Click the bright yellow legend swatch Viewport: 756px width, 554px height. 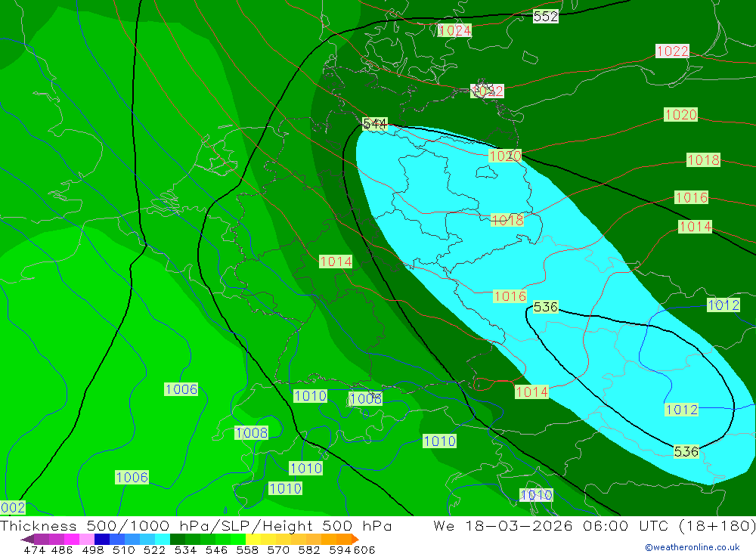point(253,539)
